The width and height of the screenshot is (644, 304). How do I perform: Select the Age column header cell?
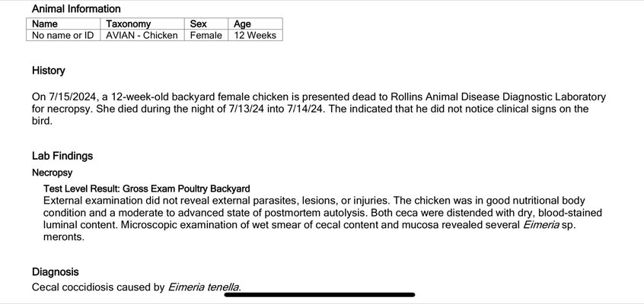255,24
